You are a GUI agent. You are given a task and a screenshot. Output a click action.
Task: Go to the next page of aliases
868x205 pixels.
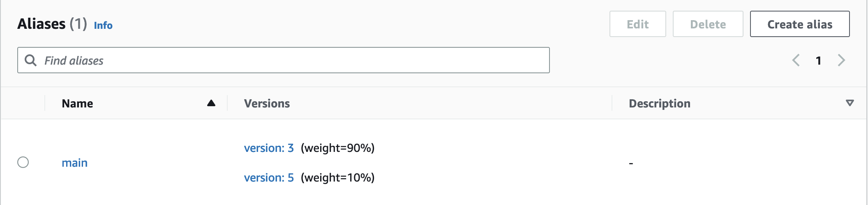[841, 61]
